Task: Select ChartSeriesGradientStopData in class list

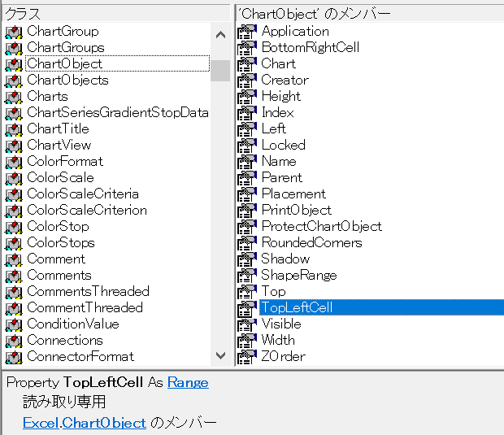Action: [x=118, y=112]
